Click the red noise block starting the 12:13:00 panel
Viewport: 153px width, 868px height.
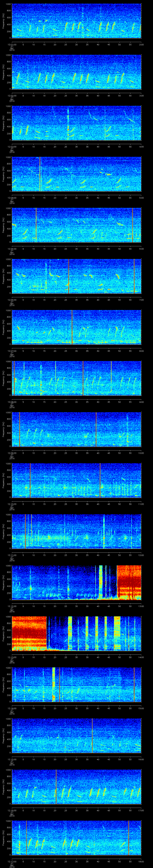[x=29, y=634]
